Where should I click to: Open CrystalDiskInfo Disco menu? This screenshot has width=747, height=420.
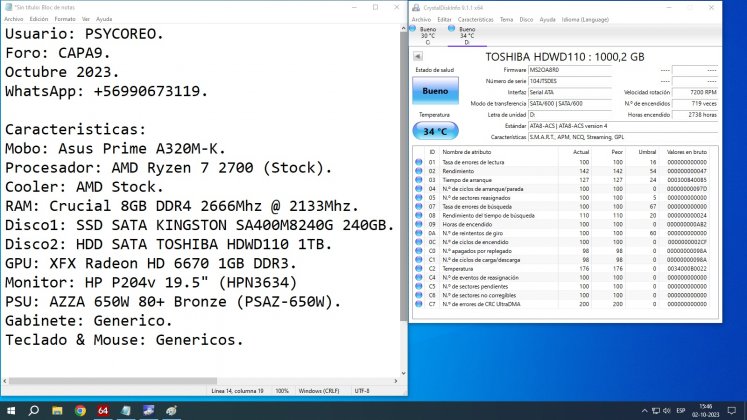(x=526, y=20)
